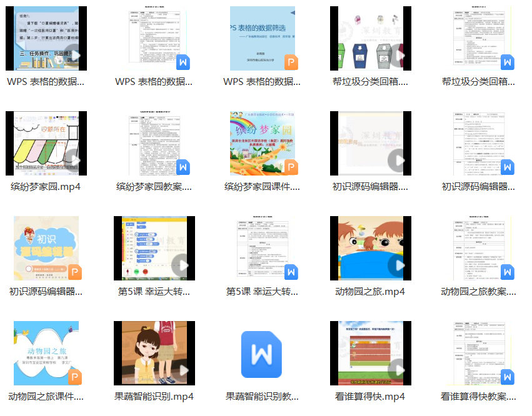Click the 动物园之旅.mp4 file name label

click(370, 291)
